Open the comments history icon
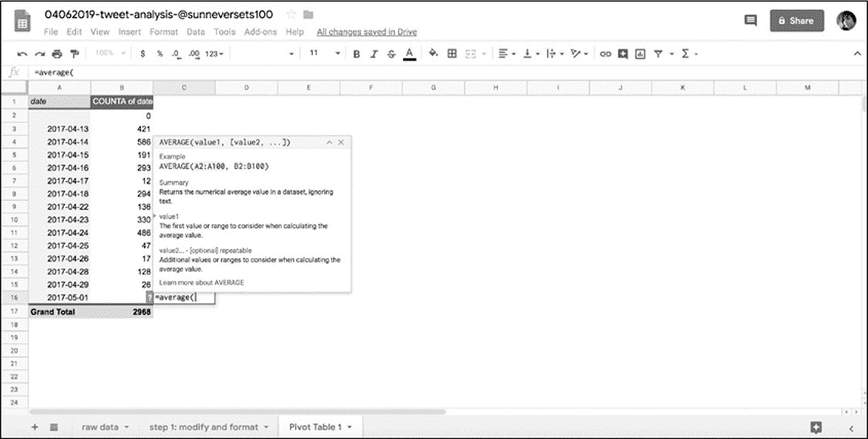 (x=750, y=21)
